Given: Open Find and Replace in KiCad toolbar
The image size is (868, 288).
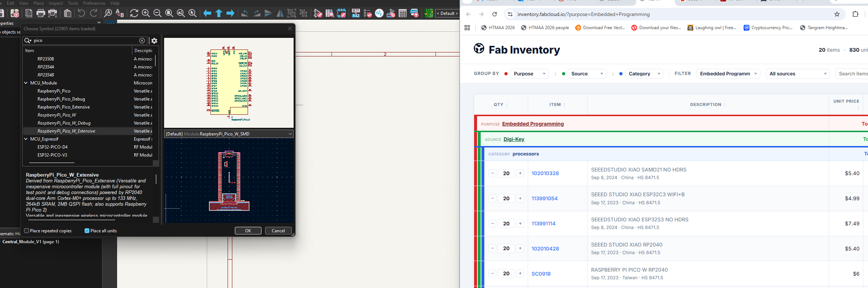Looking at the screenshot, I should point(120,13).
